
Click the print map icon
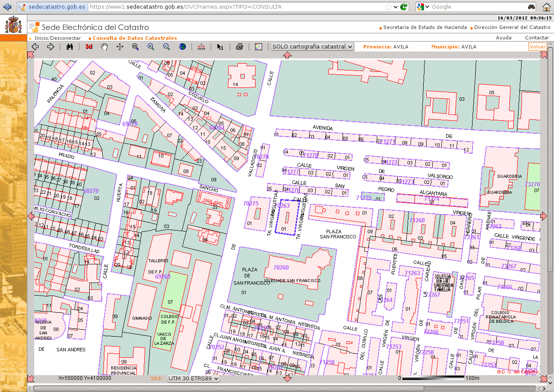pyautogui.click(x=239, y=47)
